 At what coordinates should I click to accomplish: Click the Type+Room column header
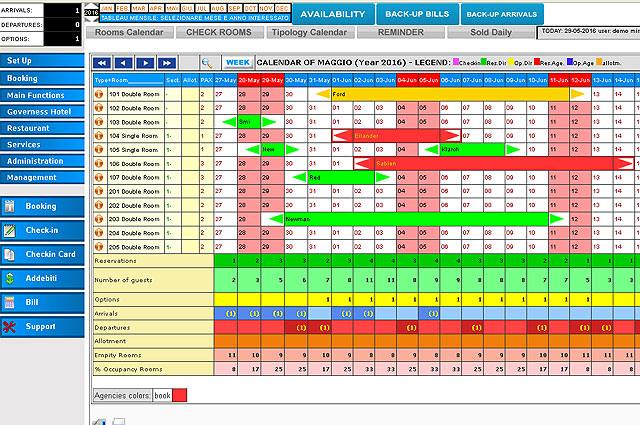129,80
